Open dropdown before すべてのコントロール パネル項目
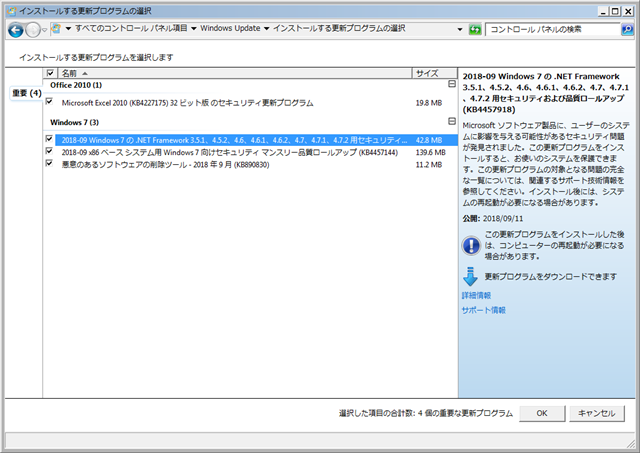This screenshot has width=640, height=453. [x=68, y=29]
